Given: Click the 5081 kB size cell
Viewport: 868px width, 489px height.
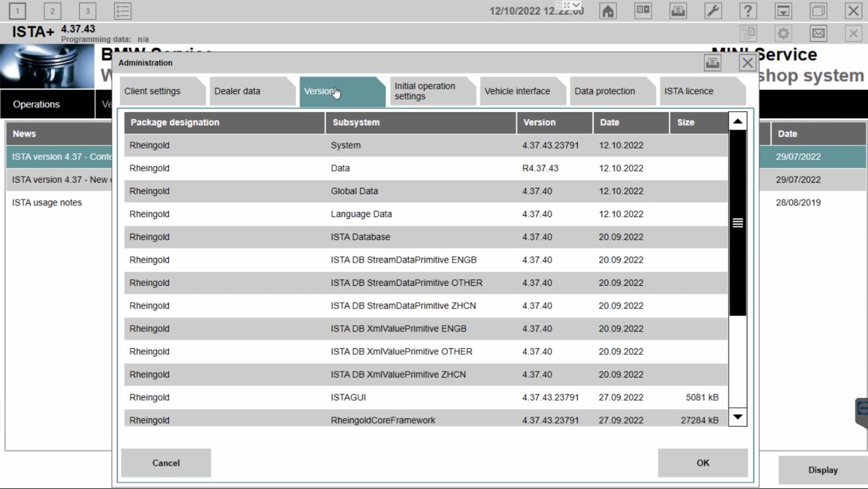Looking at the screenshot, I should tap(702, 397).
